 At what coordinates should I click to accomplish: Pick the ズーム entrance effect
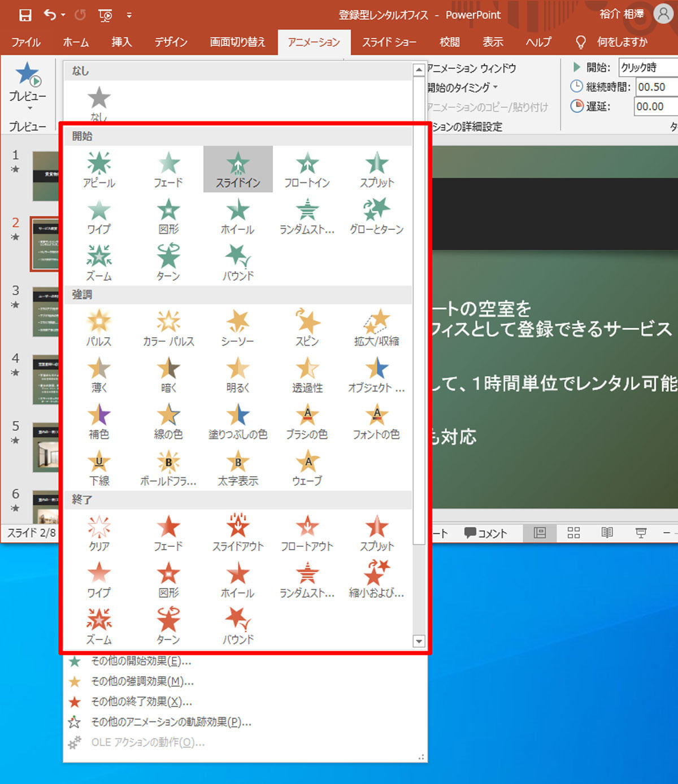coord(99,263)
